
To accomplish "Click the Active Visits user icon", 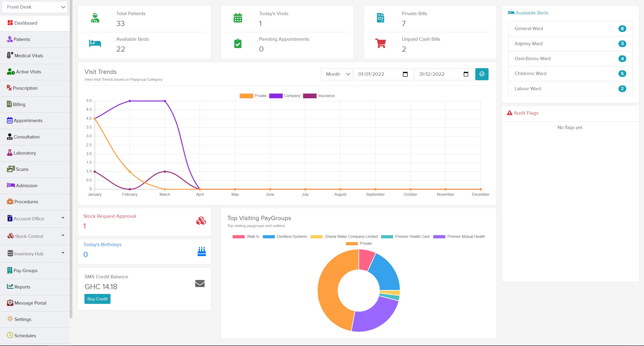I will pos(11,71).
